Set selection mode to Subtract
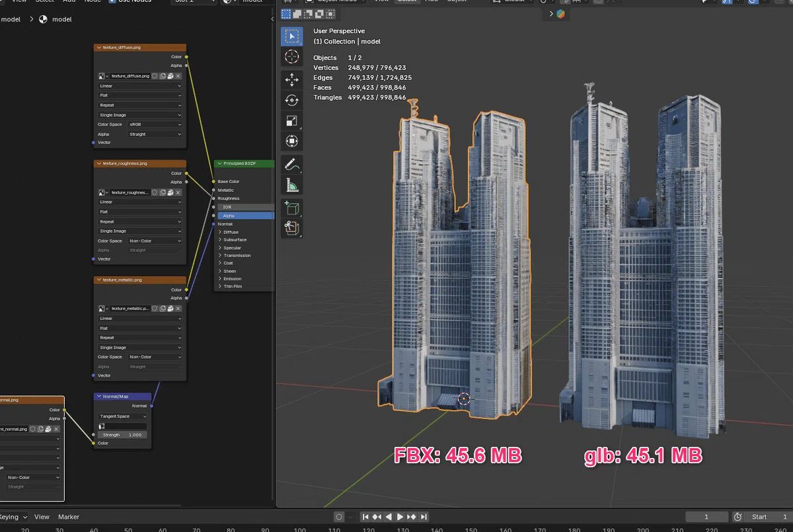The width and height of the screenshot is (793, 532). pyautogui.click(x=307, y=13)
